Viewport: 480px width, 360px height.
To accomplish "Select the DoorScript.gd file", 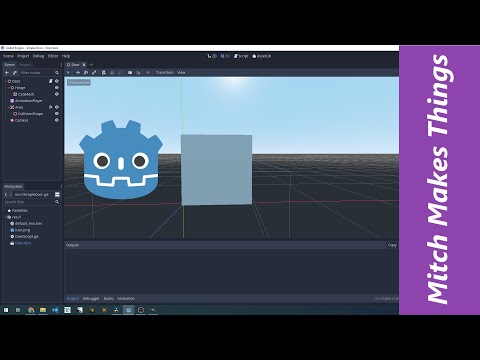I will pos(24,236).
